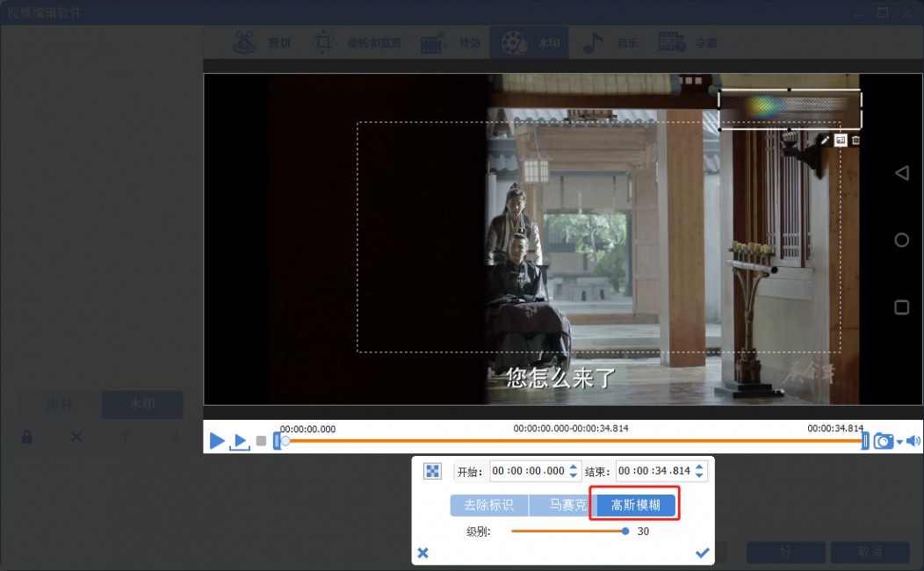Delete the watermark region with trash icon

[x=855, y=141]
